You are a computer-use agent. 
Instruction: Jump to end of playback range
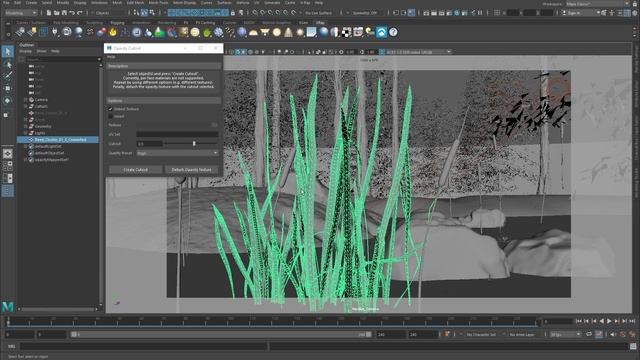coord(632,322)
